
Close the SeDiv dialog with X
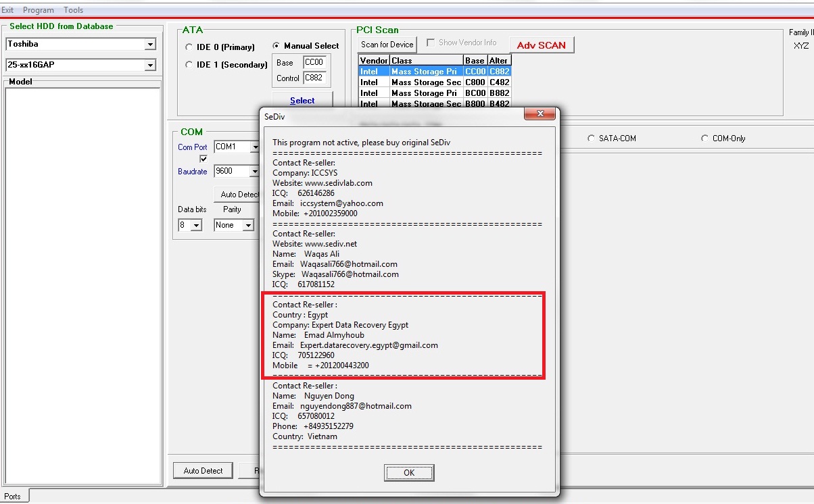(x=540, y=116)
